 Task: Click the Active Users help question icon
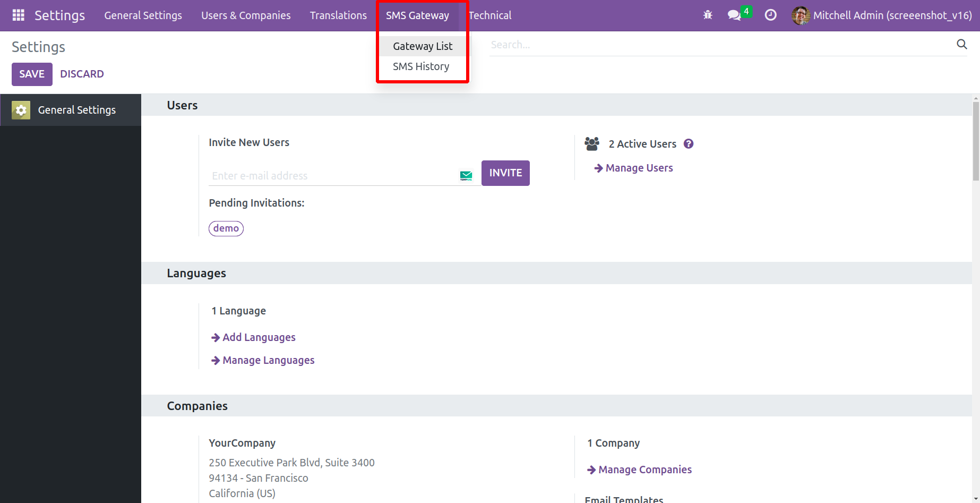[689, 144]
